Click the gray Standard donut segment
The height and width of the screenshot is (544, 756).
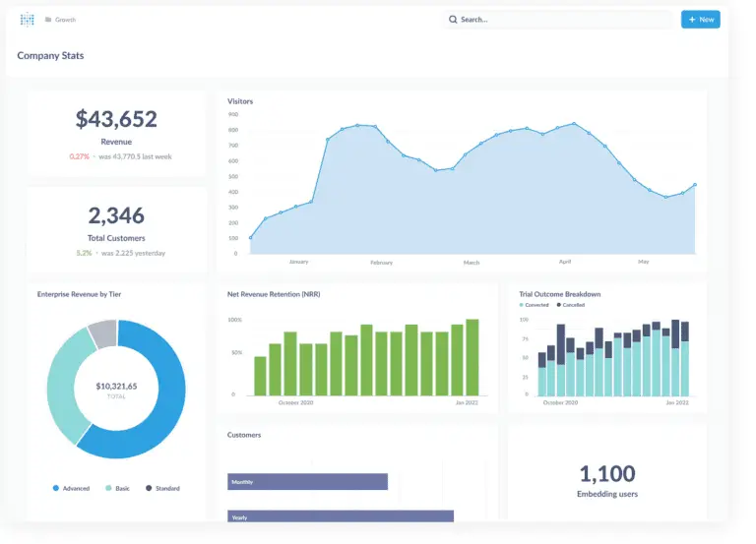(104, 332)
